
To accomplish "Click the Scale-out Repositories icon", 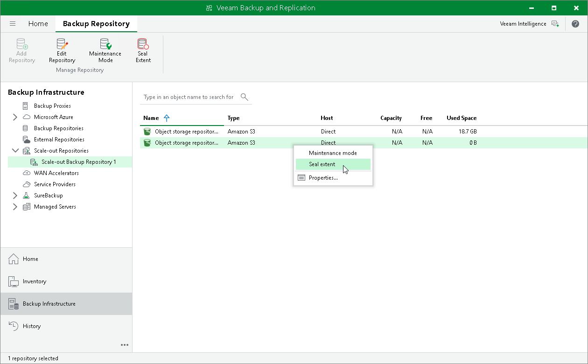I will pos(27,151).
